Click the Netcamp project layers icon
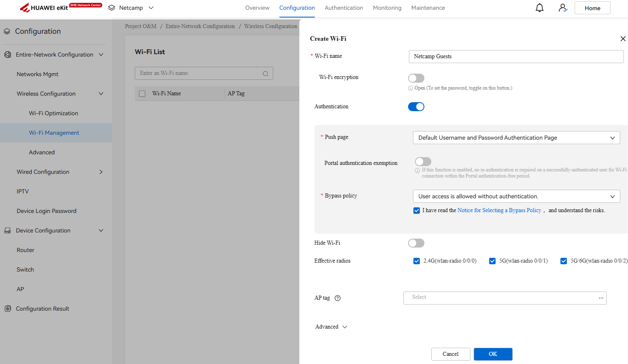Image resolution: width=628 pixels, height=364 pixels. [x=112, y=8]
